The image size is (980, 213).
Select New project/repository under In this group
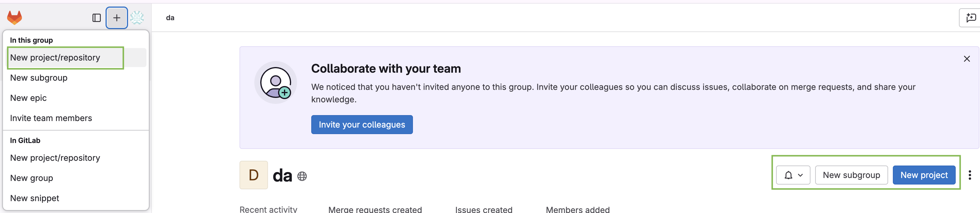tap(55, 58)
